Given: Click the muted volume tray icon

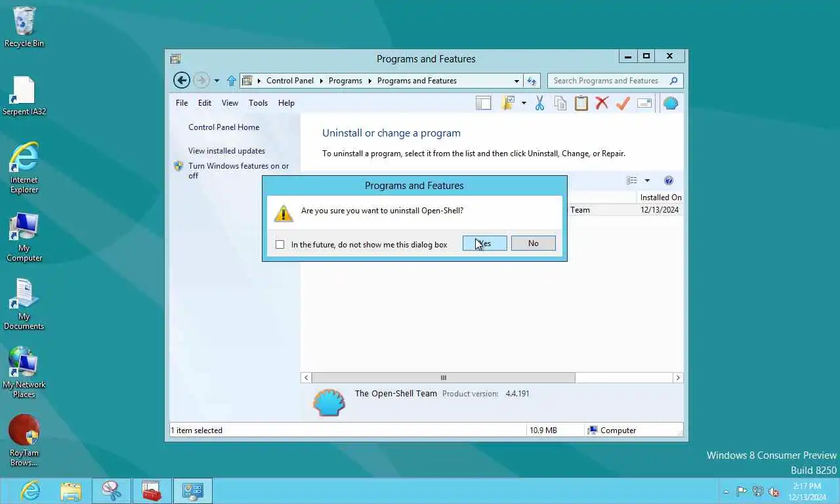Looking at the screenshot, I should (774, 491).
